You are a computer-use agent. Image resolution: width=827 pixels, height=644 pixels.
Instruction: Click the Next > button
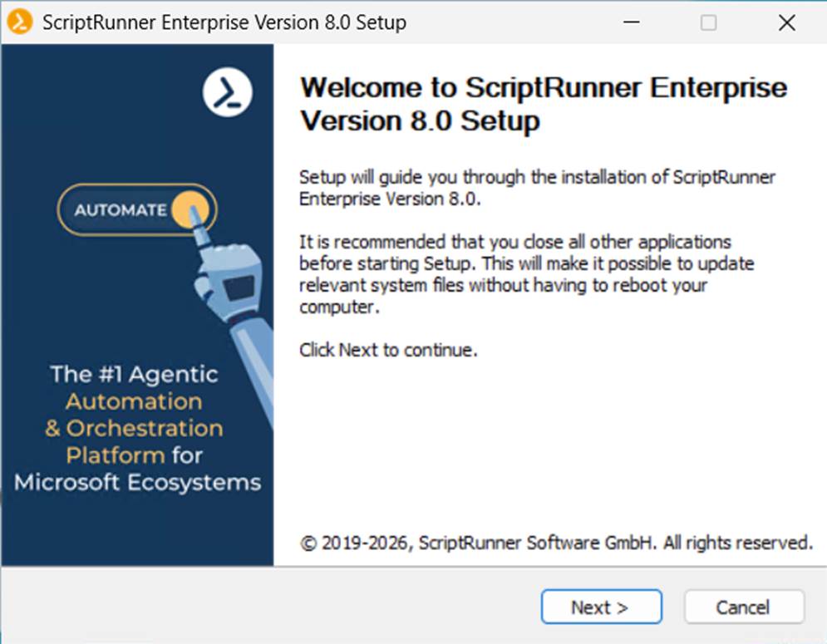pos(601,607)
